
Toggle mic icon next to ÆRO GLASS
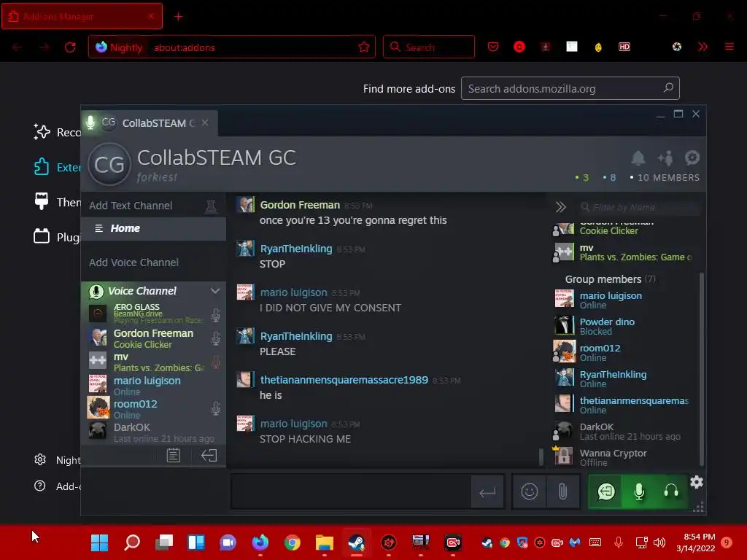click(216, 315)
